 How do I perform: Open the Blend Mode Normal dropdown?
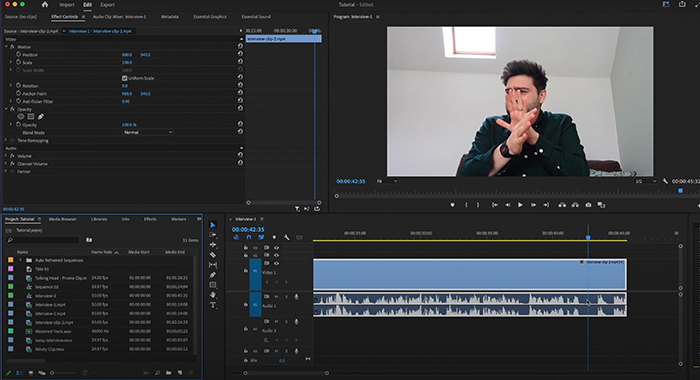(x=148, y=133)
